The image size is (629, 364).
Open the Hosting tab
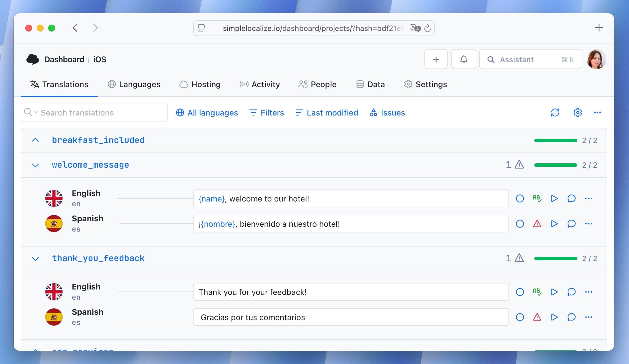point(200,84)
